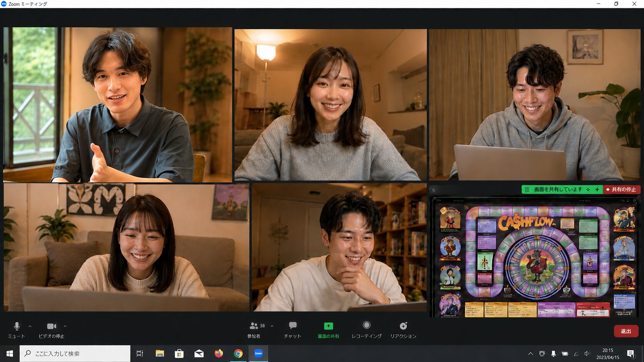
Task: Click the ここに入力して検索 search box
Action: [x=75, y=354]
